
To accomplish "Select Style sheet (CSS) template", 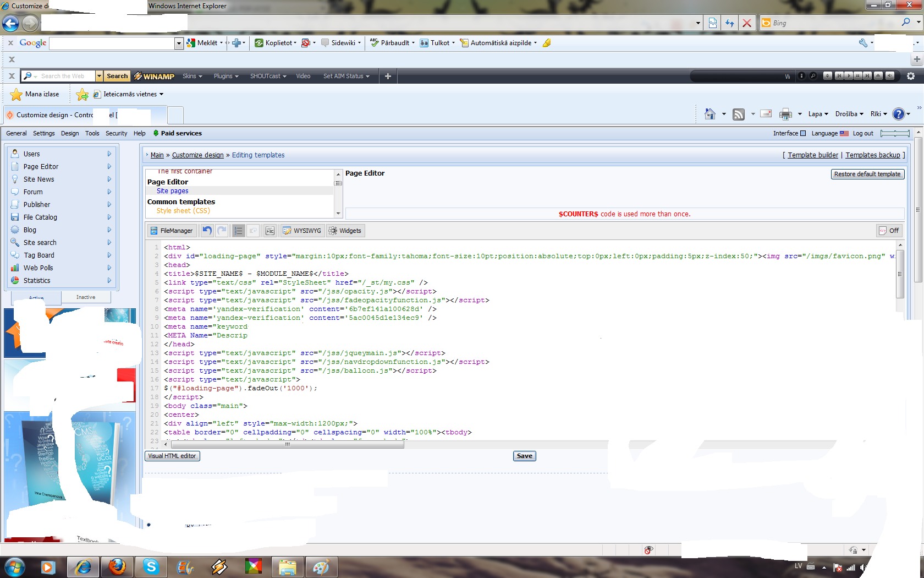I will (183, 211).
